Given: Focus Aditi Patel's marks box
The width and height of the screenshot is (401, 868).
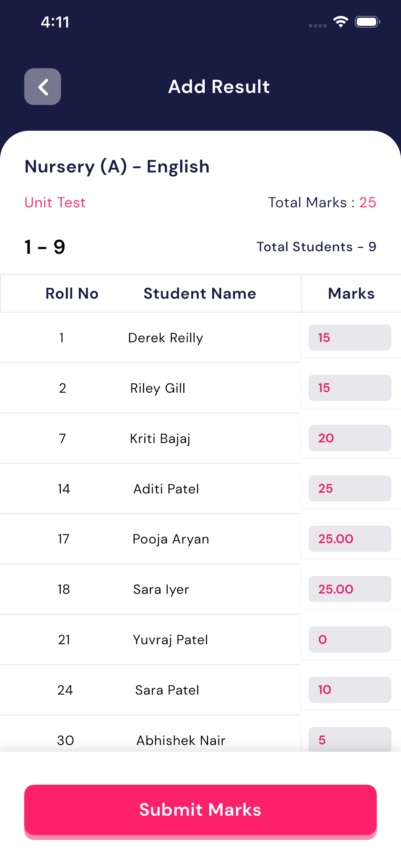Looking at the screenshot, I should coord(349,488).
